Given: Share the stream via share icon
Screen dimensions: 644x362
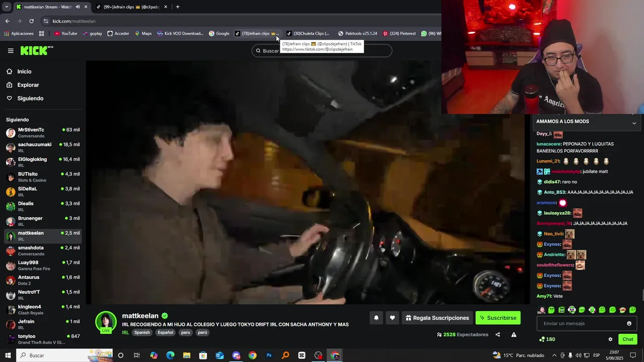Looking at the screenshot, I should (x=498, y=334).
